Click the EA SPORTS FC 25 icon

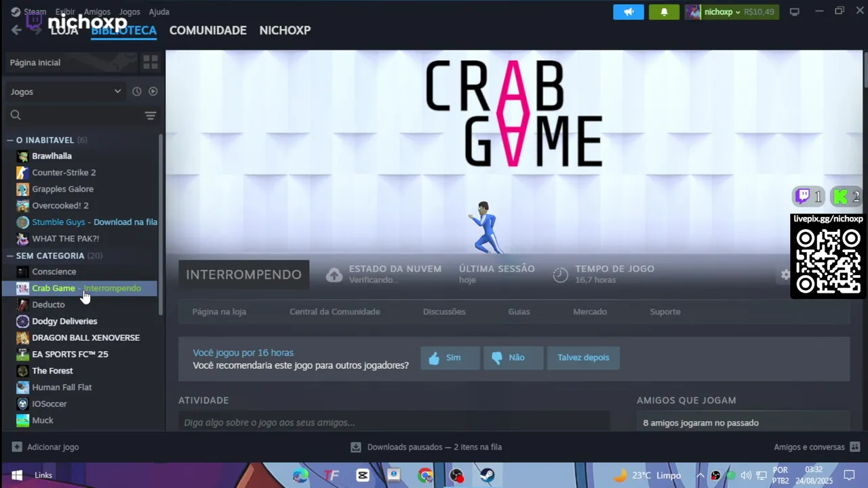[22, 354]
